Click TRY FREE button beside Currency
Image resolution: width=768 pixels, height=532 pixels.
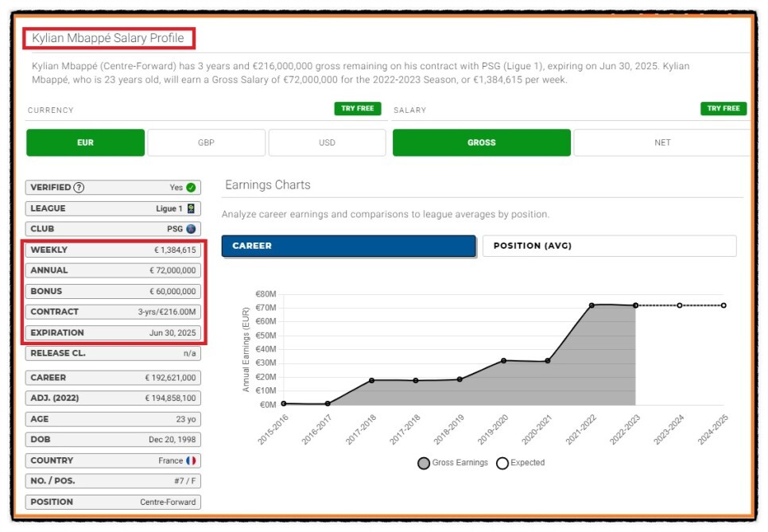tap(358, 108)
